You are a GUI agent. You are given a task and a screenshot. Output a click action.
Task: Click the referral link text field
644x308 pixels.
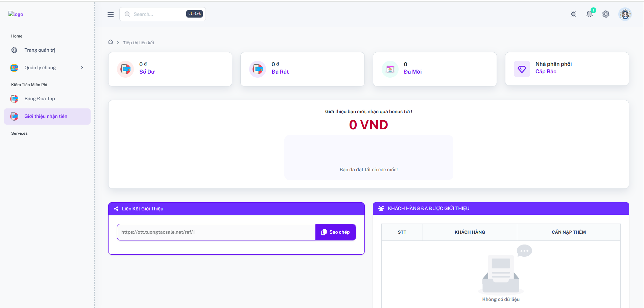pyautogui.click(x=216, y=232)
